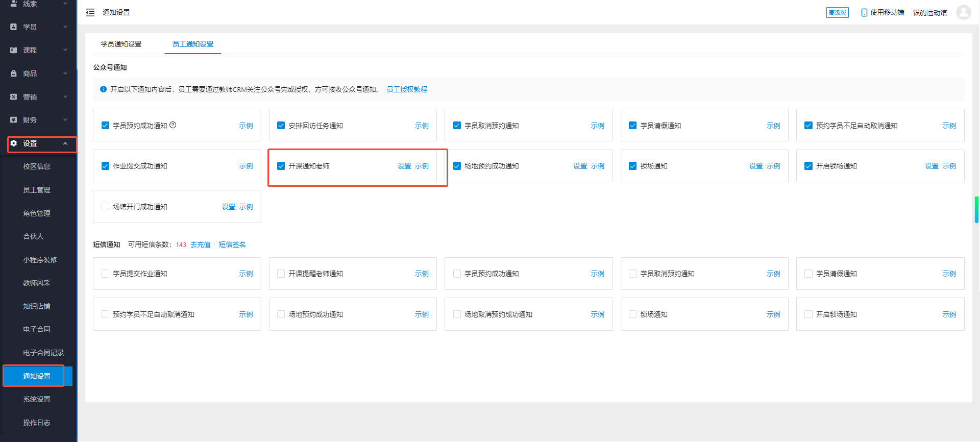Click the 设置 gear icon in sidebar

[14, 143]
